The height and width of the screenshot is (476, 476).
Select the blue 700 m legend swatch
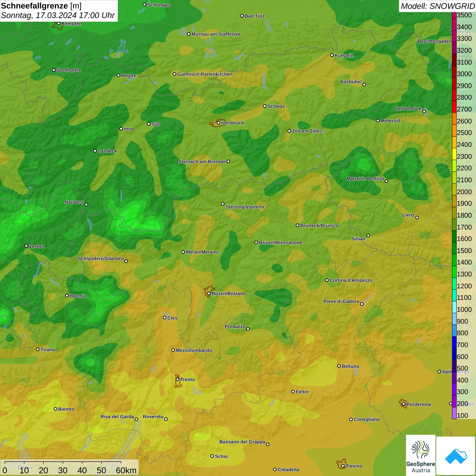(454, 342)
